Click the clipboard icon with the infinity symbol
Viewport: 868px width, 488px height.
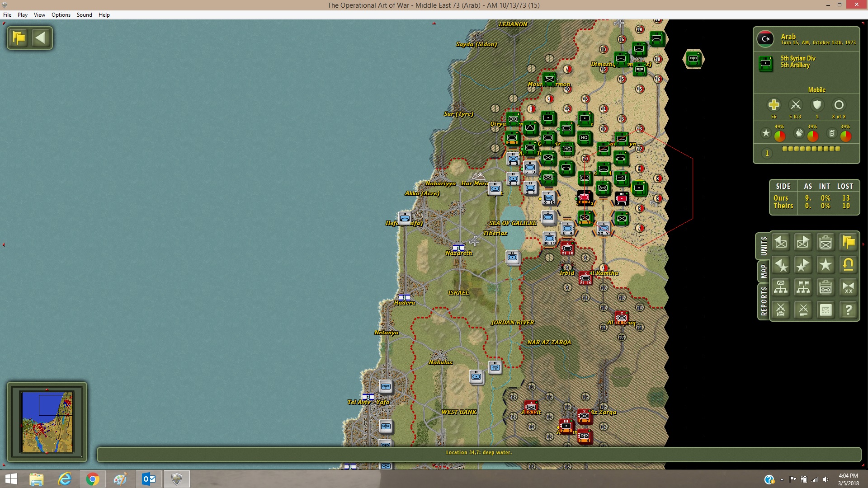826,287
